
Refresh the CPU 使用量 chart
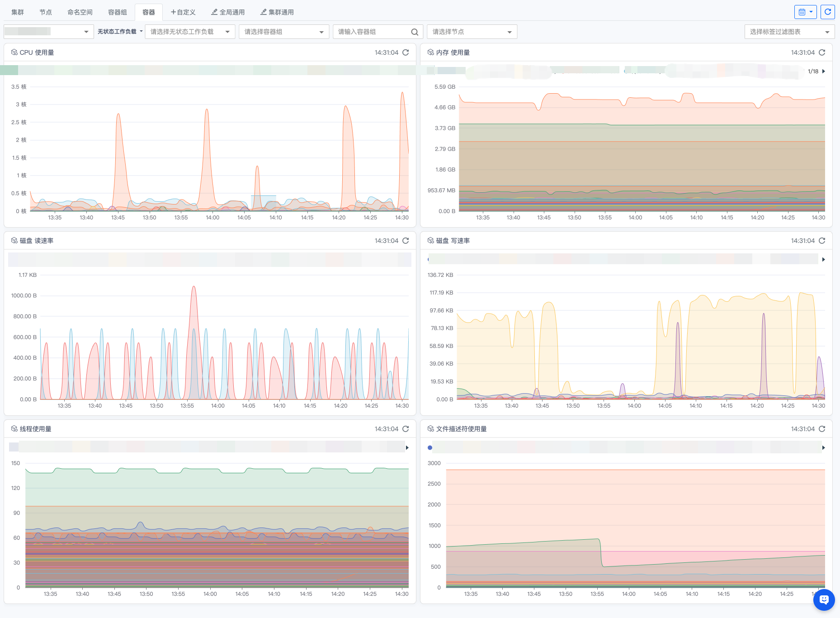(x=406, y=52)
